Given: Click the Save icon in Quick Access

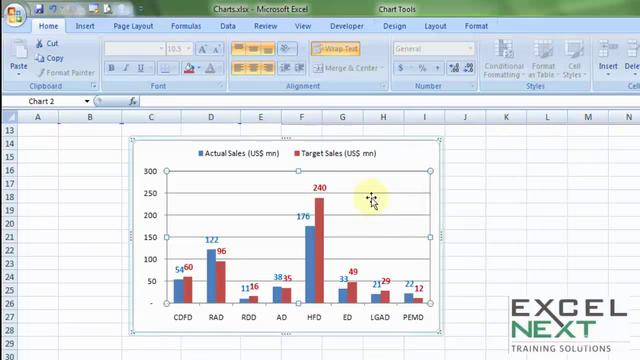Looking at the screenshot, I should (39, 9).
